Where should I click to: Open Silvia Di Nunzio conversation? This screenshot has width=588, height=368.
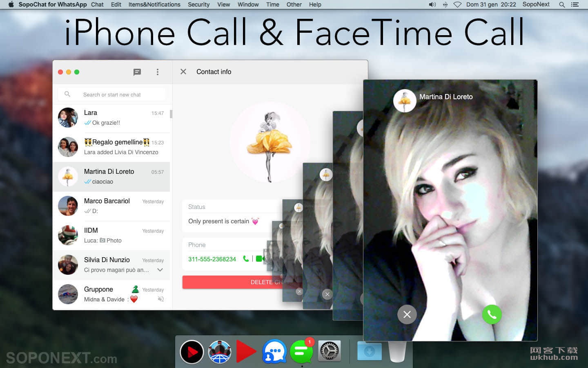(x=111, y=265)
